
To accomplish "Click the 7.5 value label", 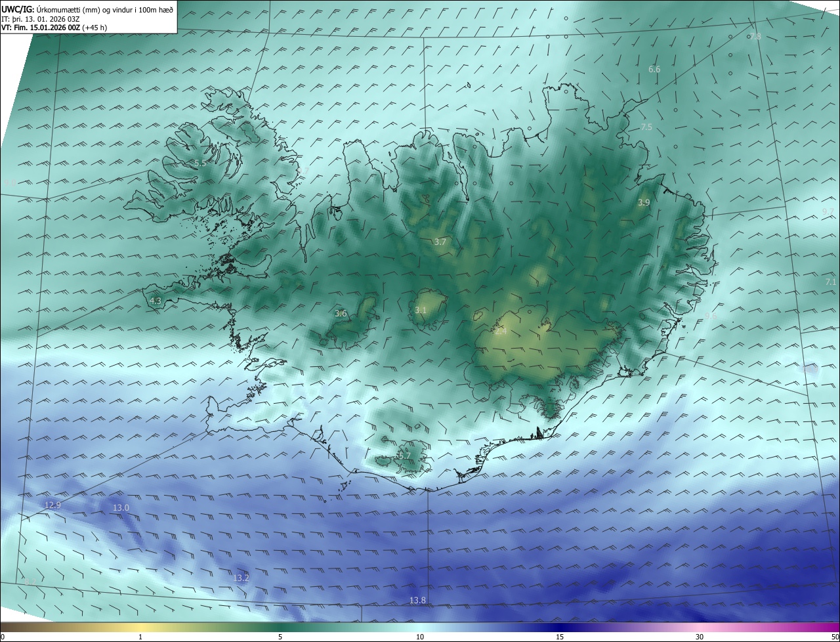I will [x=646, y=127].
